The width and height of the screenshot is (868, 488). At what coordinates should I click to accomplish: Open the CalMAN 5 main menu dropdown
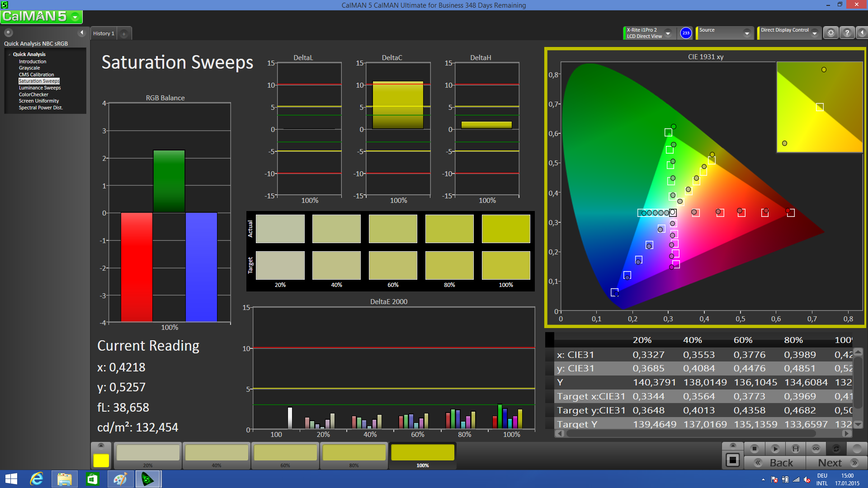75,17
